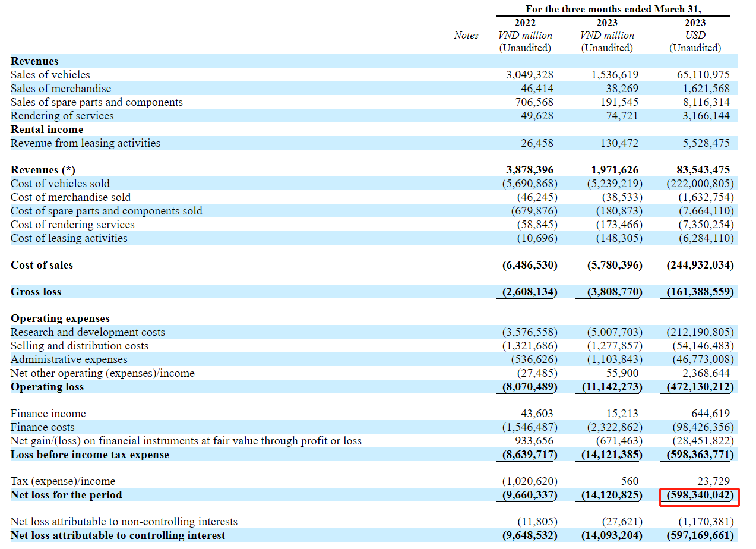Click the highlighted net loss value 598,340,042
The image size is (756, 549).
699,495
